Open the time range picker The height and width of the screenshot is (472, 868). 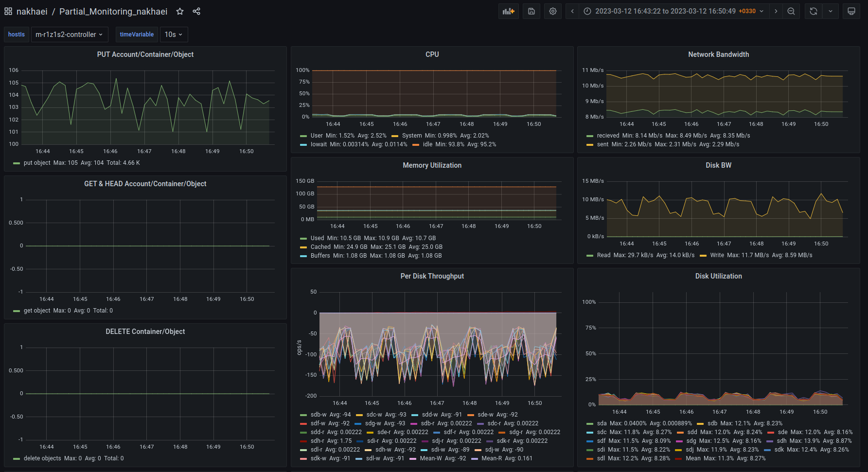674,11
